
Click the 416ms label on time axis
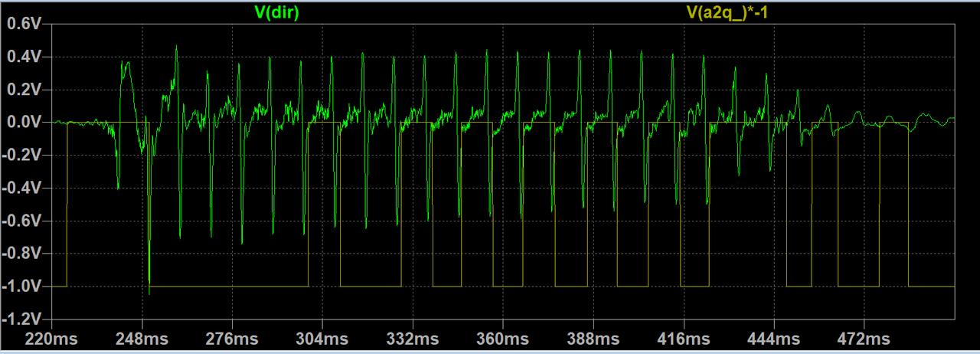click(684, 338)
